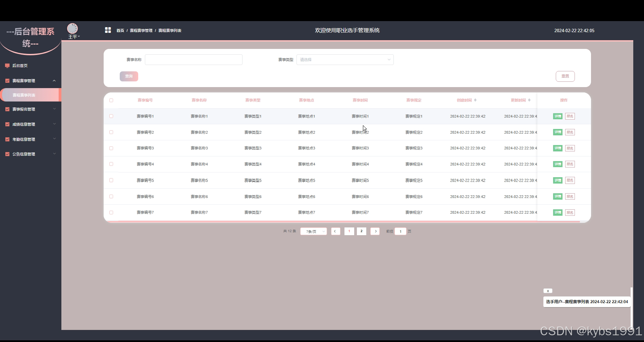Screen dimensions: 644x342
Task: Toggle the select-all checkbox in table header
Action: tap(111, 100)
